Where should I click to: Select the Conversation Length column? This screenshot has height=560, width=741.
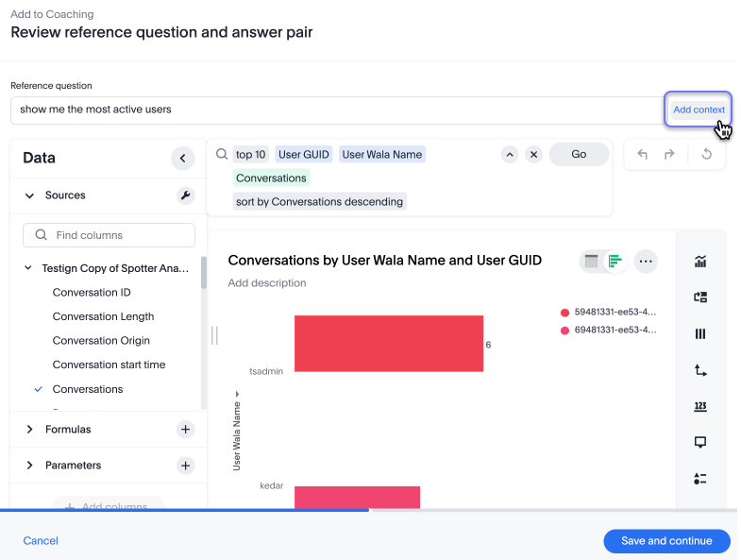(x=103, y=316)
